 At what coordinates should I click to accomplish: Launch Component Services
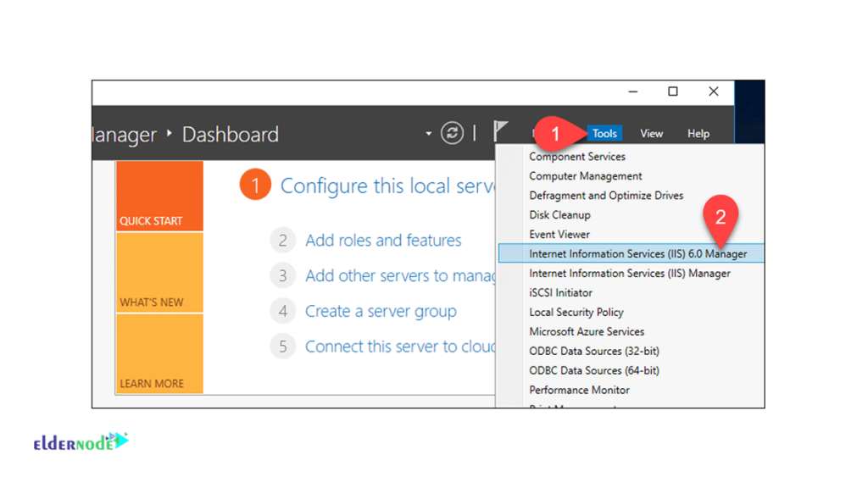coord(577,156)
